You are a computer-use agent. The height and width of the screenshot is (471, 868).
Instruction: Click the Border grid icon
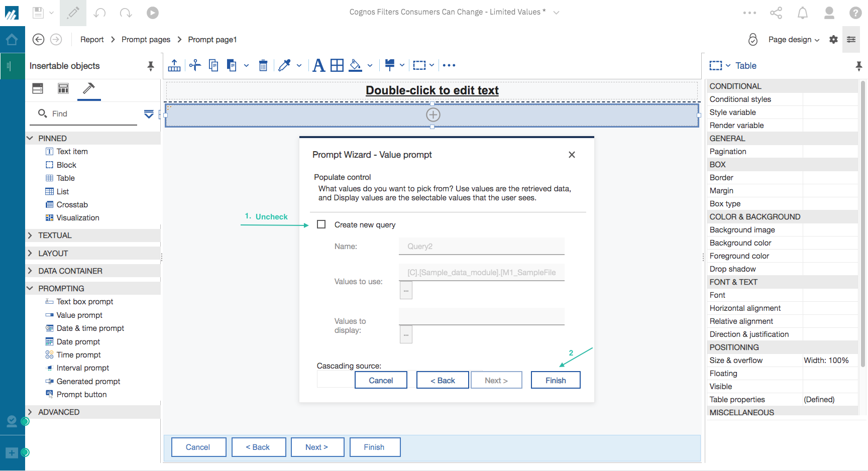point(337,65)
